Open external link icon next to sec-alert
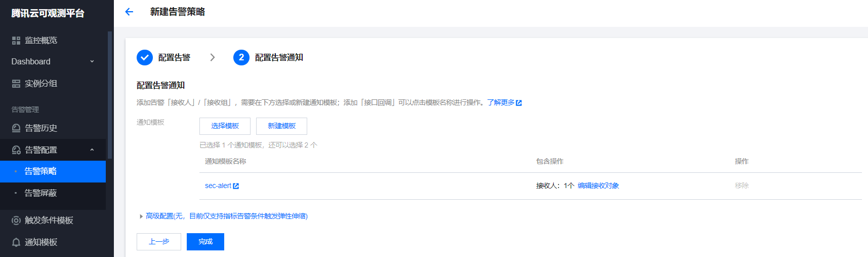 [236, 186]
